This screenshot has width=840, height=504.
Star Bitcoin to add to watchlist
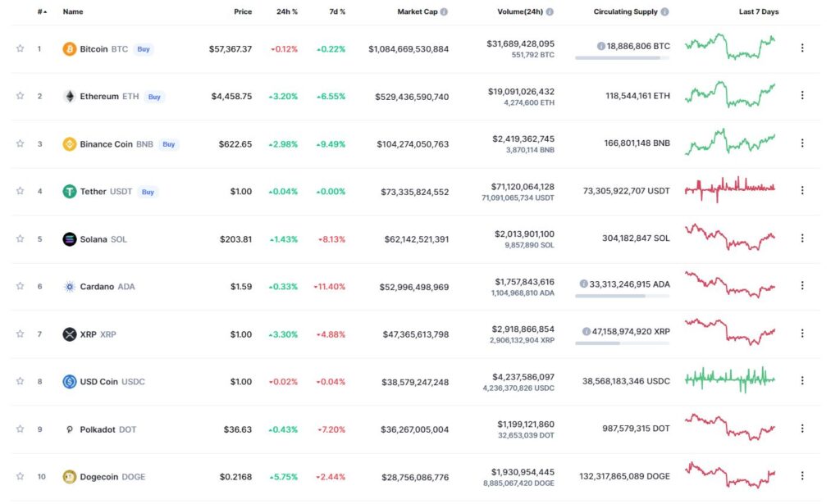pos(20,48)
